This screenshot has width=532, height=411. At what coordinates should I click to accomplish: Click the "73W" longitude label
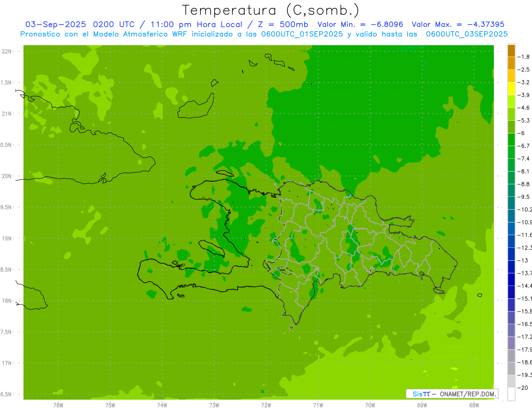[214, 405]
